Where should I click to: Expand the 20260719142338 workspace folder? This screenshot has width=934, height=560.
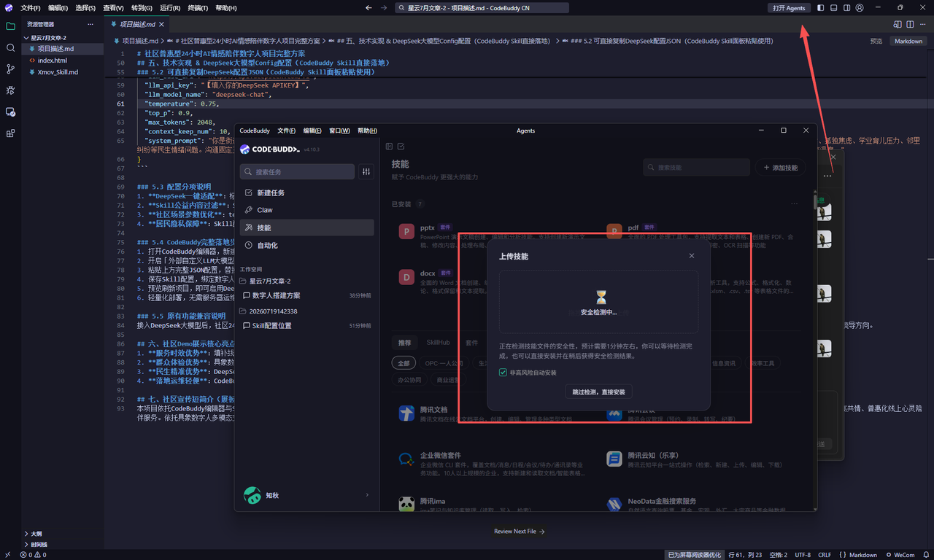[x=306, y=311]
